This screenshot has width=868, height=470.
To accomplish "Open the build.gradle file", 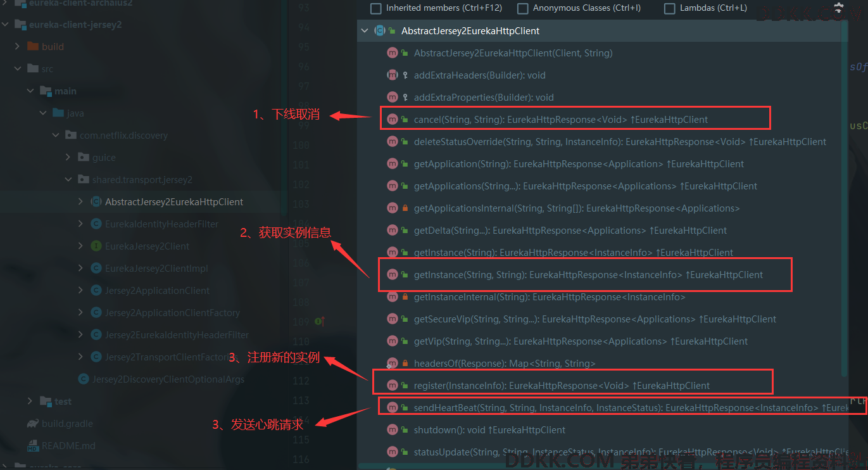I will coord(67,424).
